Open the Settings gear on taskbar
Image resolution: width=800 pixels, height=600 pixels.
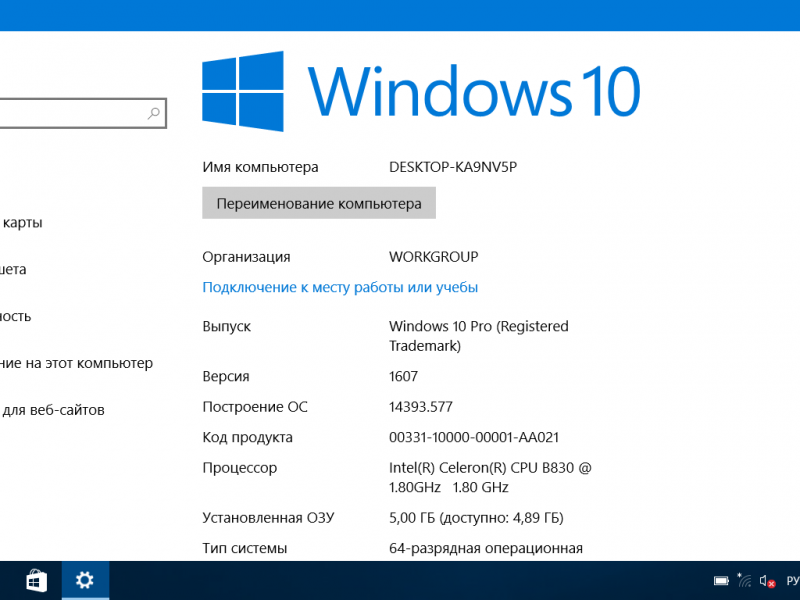click(x=85, y=581)
